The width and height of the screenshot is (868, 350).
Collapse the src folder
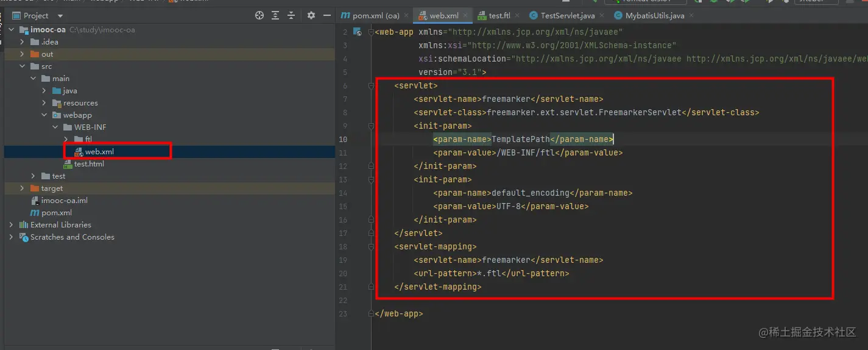23,66
